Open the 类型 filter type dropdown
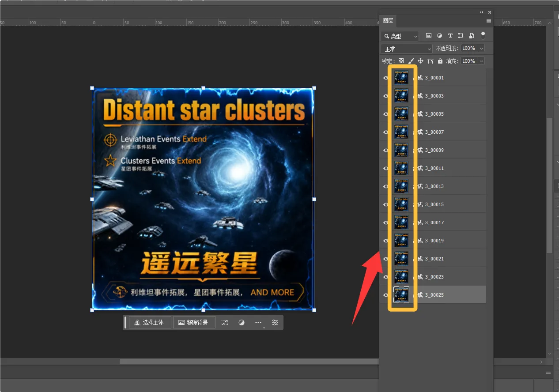 click(x=400, y=36)
